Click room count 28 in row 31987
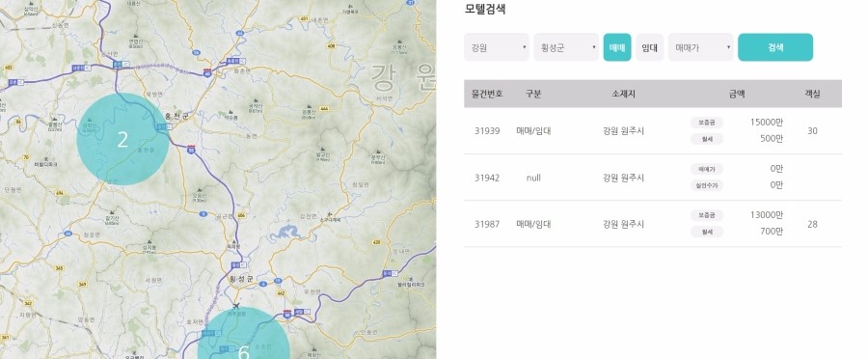Screen dimensions: 868x359 (x=812, y=224)
